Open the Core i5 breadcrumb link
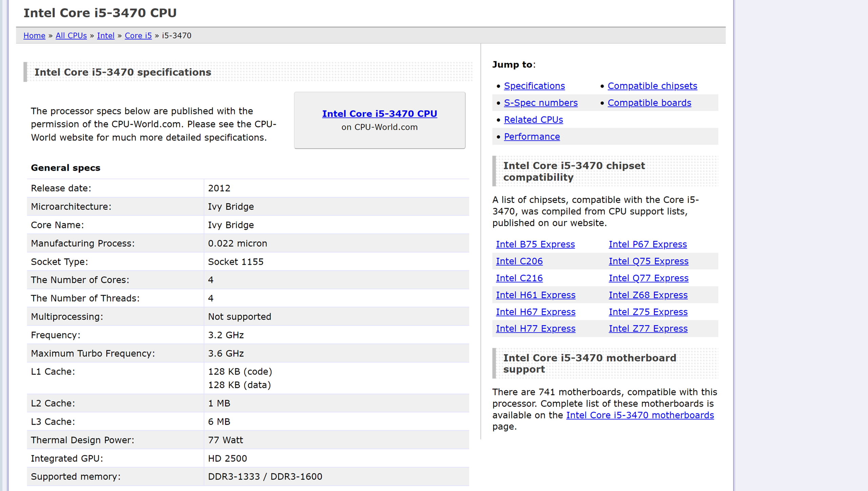Image resolution: width=868 pixels, height=491 pixels. tap(138, 36)
